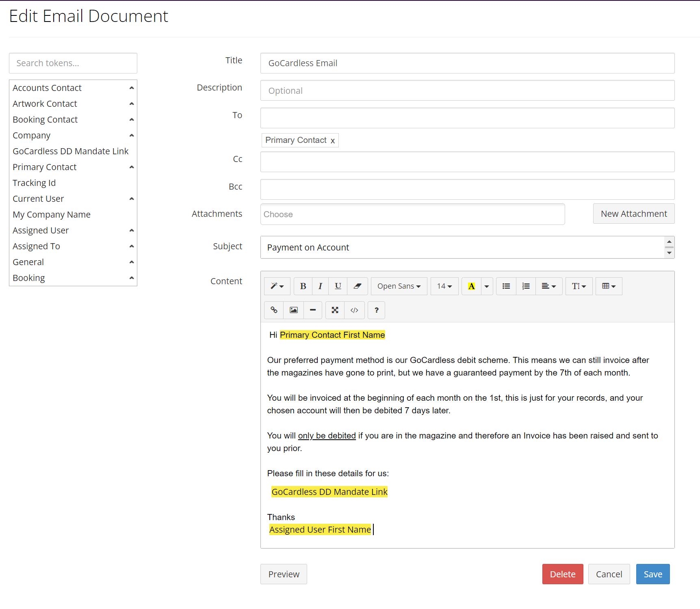Click the New Attachment button
Viewport: 700px width, 609px height.
point(634,214)
